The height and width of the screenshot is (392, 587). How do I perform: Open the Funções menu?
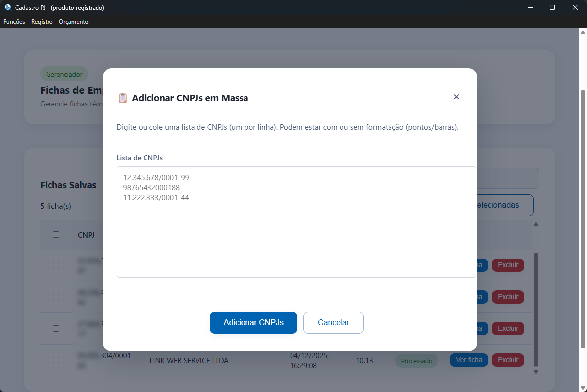pos(14,22)
